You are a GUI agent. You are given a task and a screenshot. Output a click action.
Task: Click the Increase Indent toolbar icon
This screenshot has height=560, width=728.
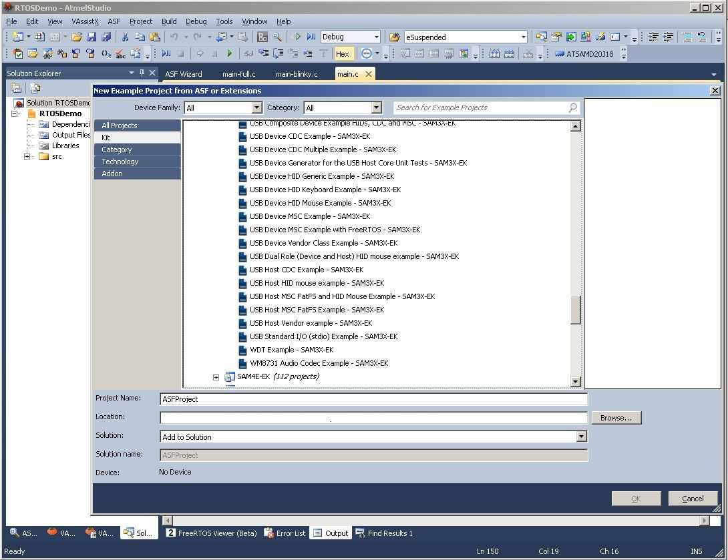(668, 37)
